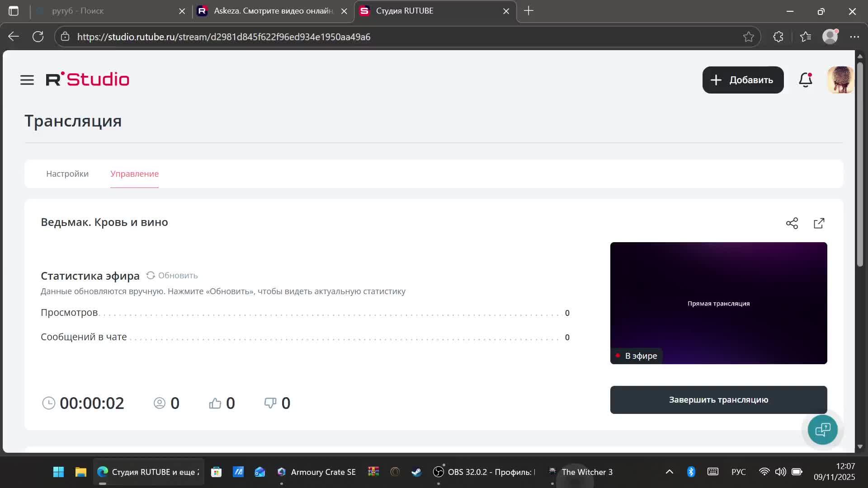
Task: Click the R Studio logo
Action: coord(88,80)
